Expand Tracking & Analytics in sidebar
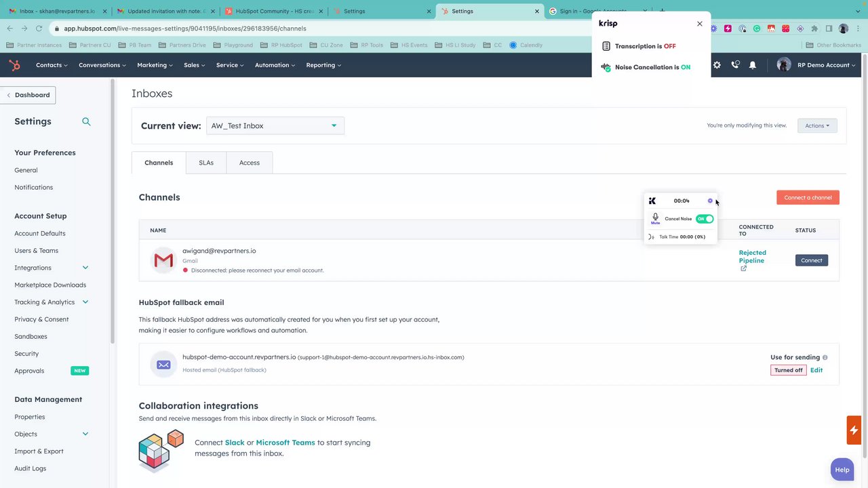Image resolution: width=868 pixels, height=488 pixels. [x=85, y=302]
